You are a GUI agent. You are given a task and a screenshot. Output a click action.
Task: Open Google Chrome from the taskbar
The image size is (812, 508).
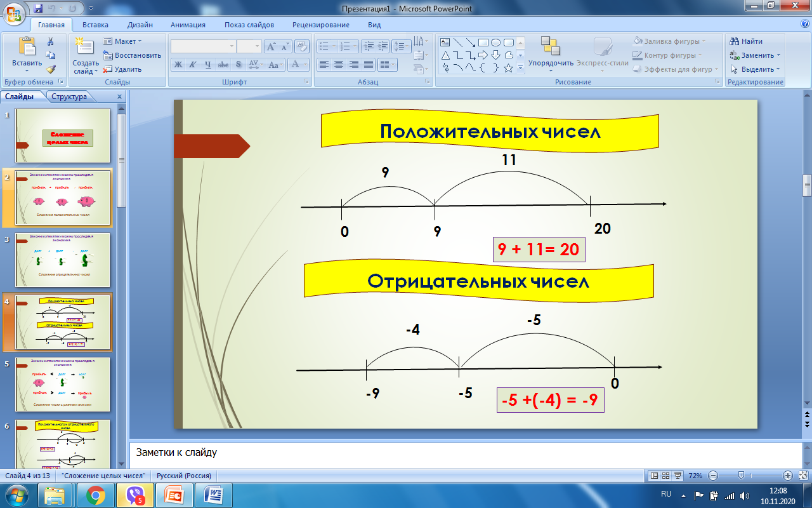[95, 495]
